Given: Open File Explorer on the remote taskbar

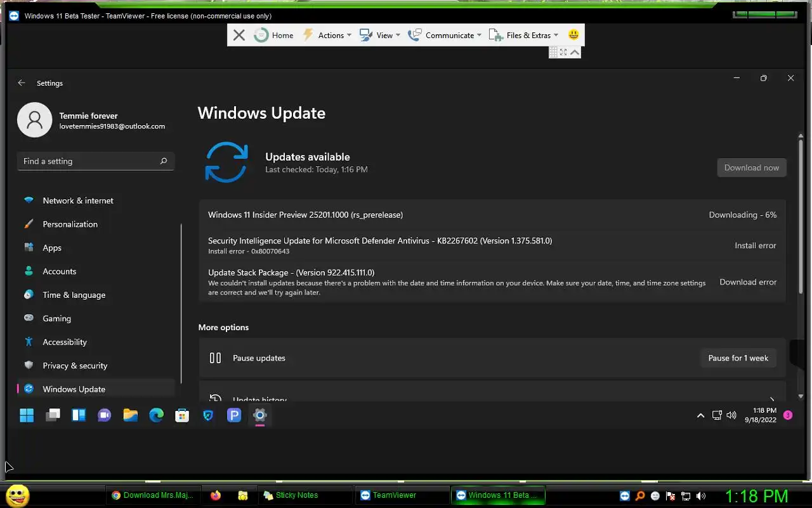Looking at the screenshot, I should point(131,415).
